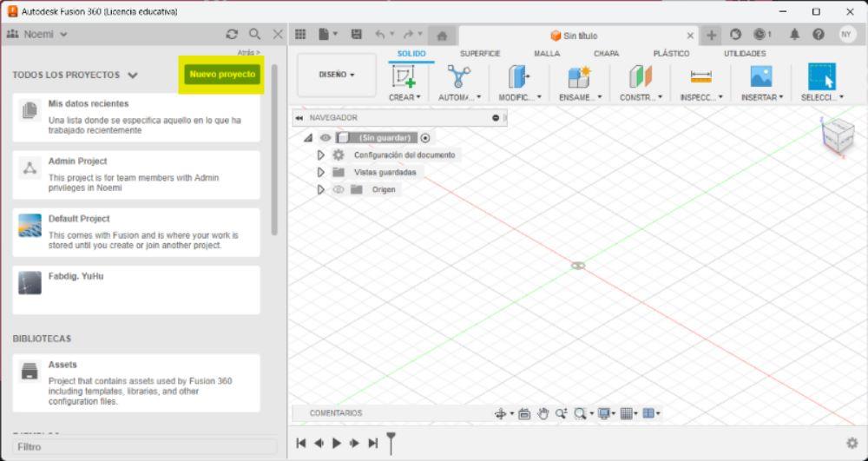Open the INSERTAR dropdown menu

(762, 97)
